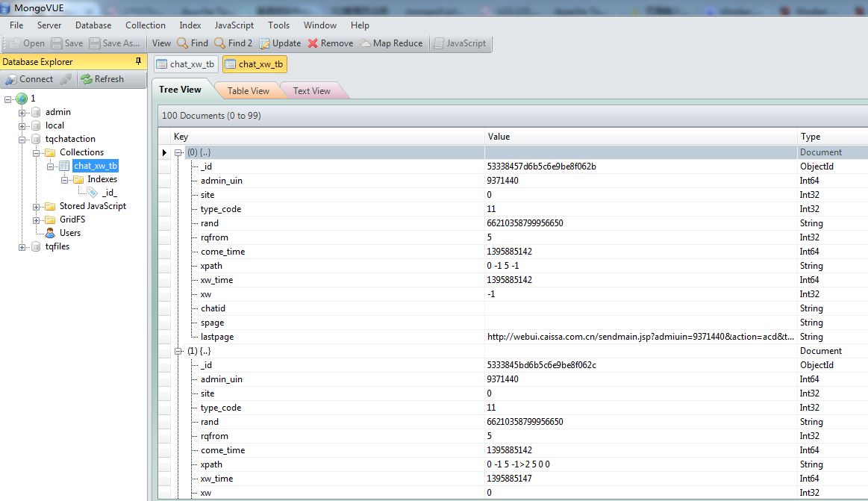Viewport: 868px width, 501px height.
Task: Click the row selector arrow for document (0)
Action: click(x=164, y=152)
